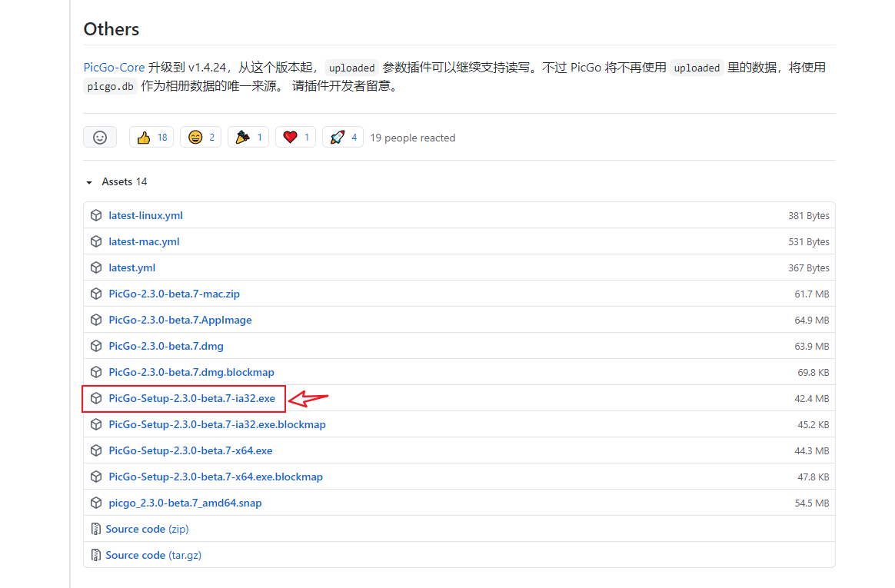The width and height of the screenshot is (895, 588).
Task: Download PicGo-Setup-2.3.0-beta.7-ia32.exe
Action: point(191,399)
